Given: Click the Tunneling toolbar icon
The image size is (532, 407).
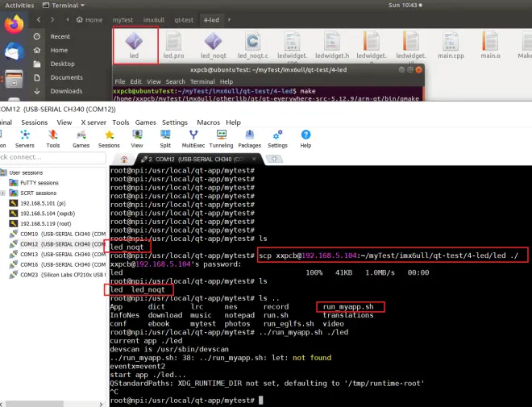Looking at the screenshot, I should pyautogui.click(x=221, y=139).
